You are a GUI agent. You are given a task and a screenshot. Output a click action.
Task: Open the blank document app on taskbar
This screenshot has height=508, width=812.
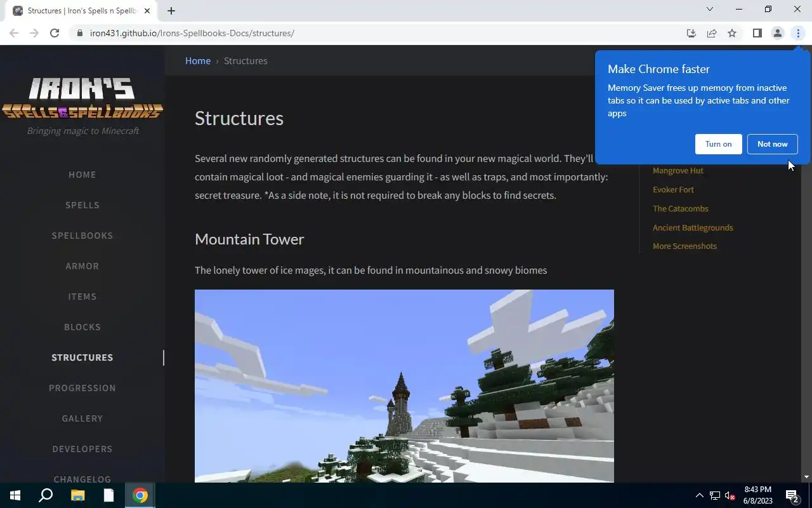[108, 495]
